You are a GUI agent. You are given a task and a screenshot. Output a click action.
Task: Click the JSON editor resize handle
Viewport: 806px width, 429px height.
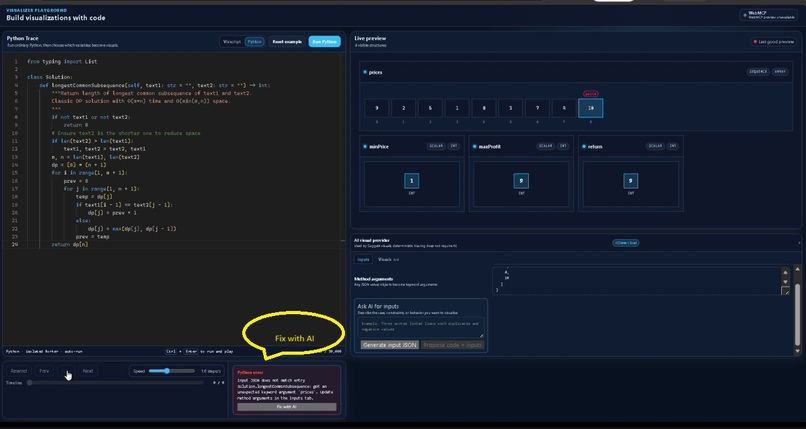[x=785, y=291]
